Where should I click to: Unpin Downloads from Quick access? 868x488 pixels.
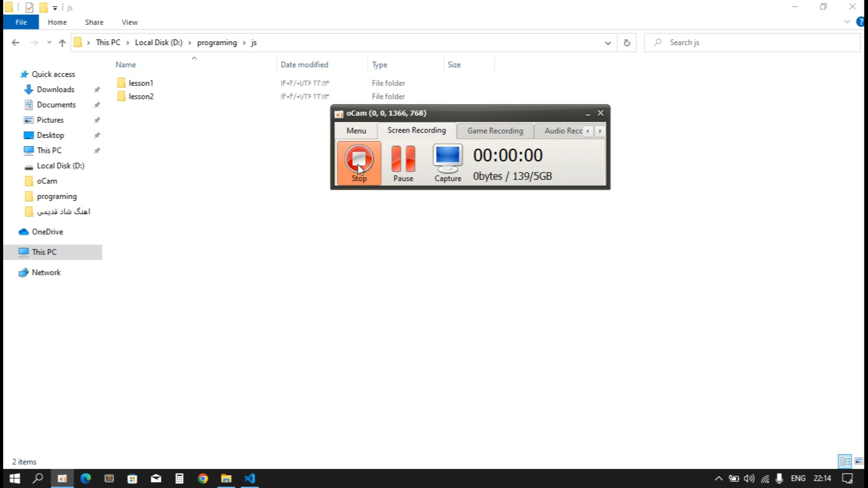point(97,89)
